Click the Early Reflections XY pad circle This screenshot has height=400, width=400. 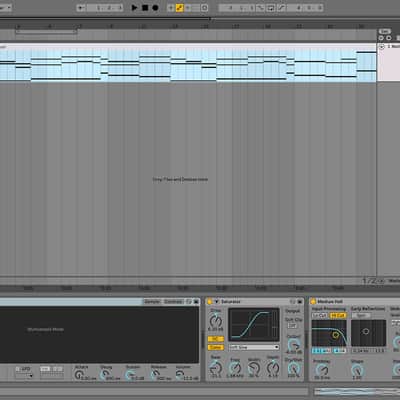[x=366, y=331]
